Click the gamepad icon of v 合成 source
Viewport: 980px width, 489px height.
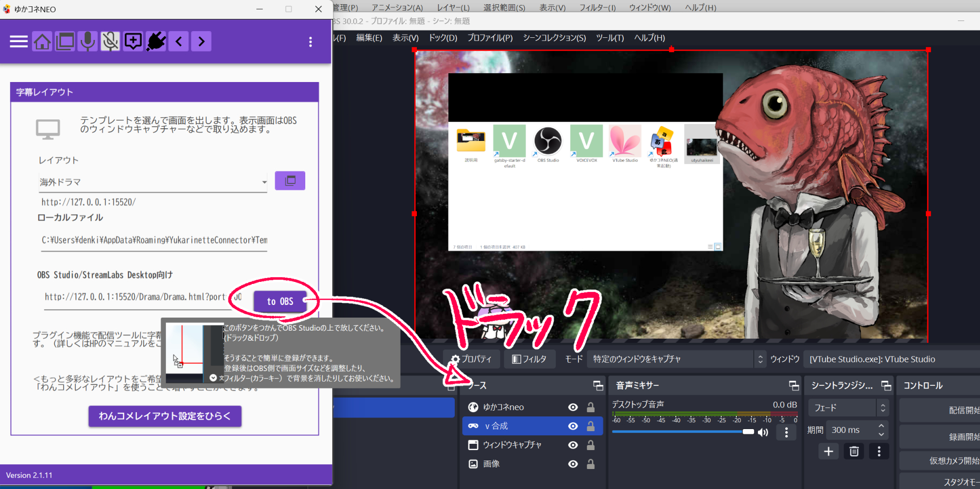(x=473, y=426)
